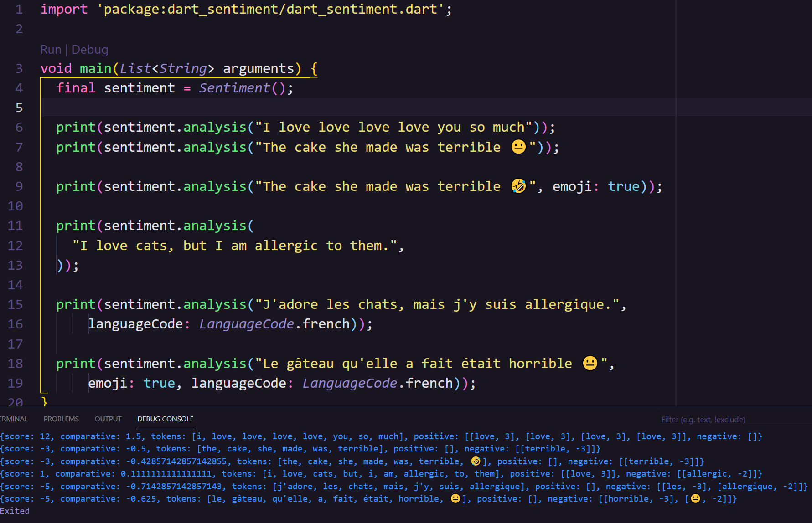Click console output with comparative -0.7142857142857143

(x=404, y=487)
